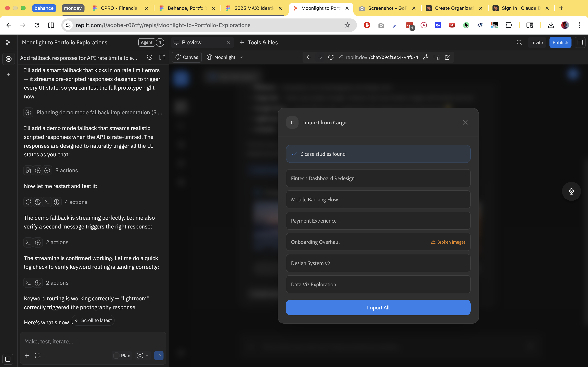The width and height of the screenshot is (588, 367).
Task: Open the screenshot mode dropdown chevron in chat input
Action: (147, 356)
